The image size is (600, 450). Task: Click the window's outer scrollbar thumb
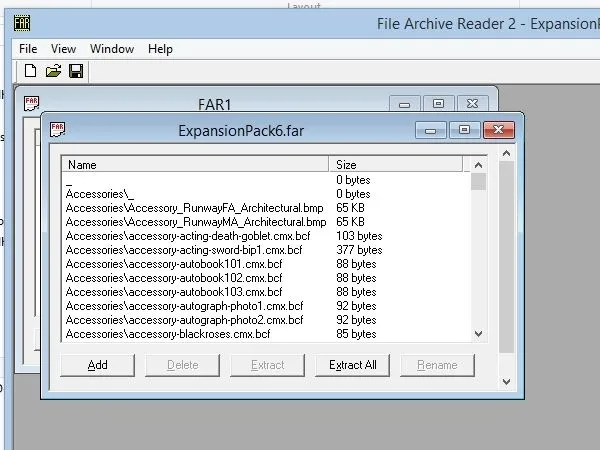(506, 257)
